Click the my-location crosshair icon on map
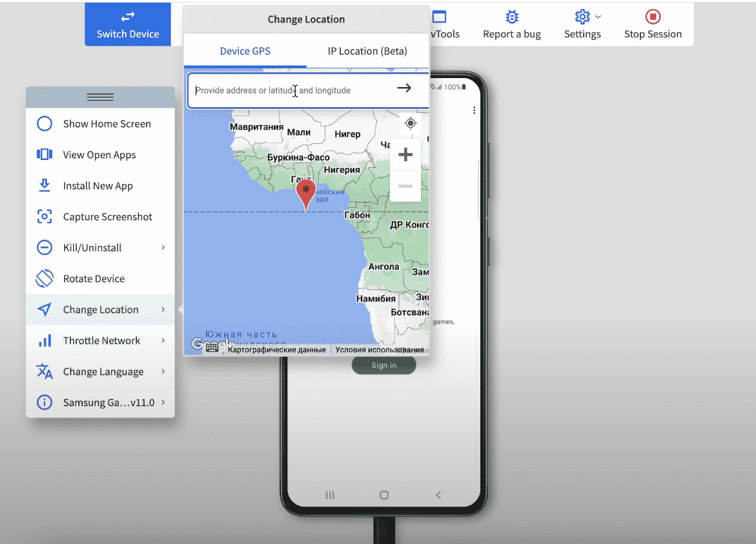Image resolution: width=756 pixels, height=544 pixels. tap(410, 123)
